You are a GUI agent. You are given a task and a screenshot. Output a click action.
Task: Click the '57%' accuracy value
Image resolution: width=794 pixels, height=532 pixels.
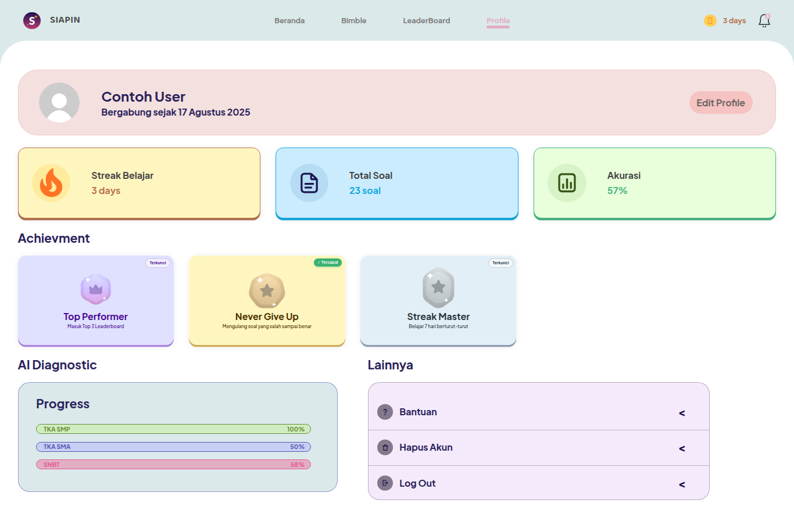point(617,190)
